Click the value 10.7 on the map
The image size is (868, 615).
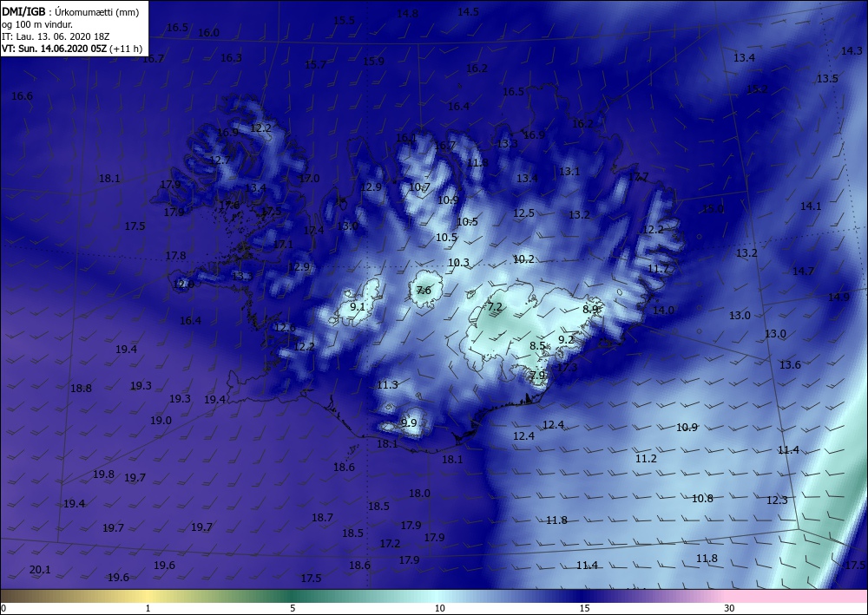pyautogui.click(x=419, y=187)
